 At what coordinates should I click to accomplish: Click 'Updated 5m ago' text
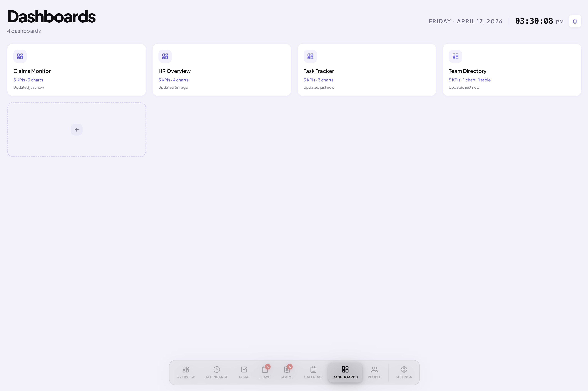[x=173, y=87]
